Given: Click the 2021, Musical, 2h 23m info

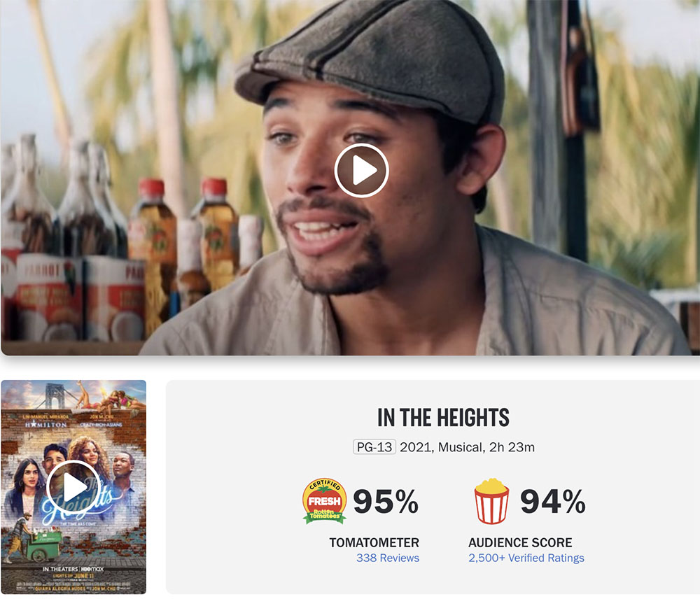Looking at the screenshot, I should click(x=467, y=447).
